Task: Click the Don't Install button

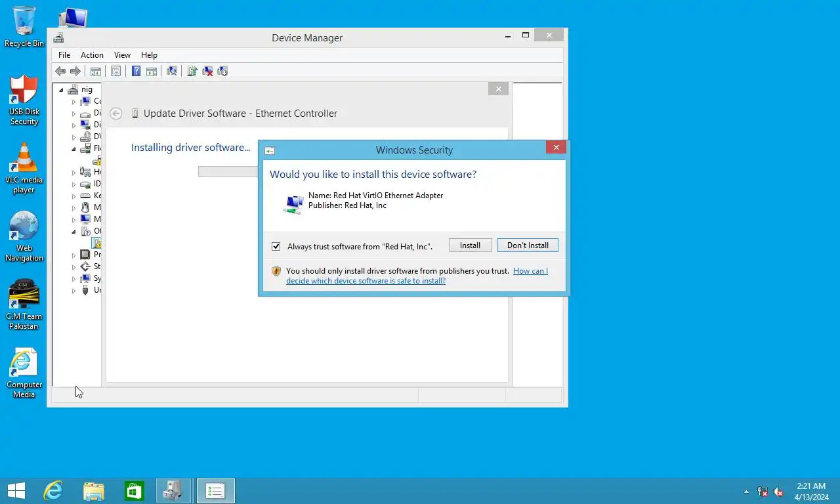Action: pyautogui.click(x=528, y=245)
